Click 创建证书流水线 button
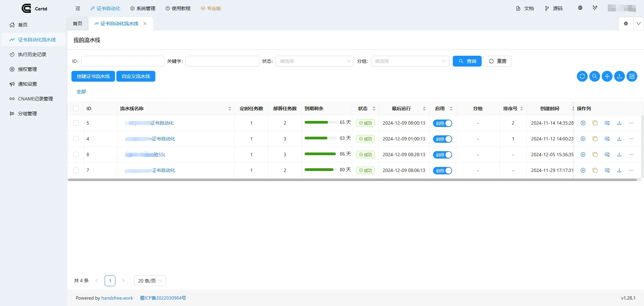Image resolution: width=644 pixels, height=306 pixels. pyautogui.click(x=93, y=76)
